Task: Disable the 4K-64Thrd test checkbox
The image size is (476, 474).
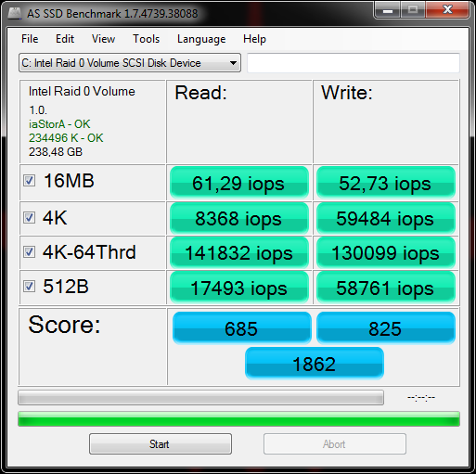Action: click(29, 251)
